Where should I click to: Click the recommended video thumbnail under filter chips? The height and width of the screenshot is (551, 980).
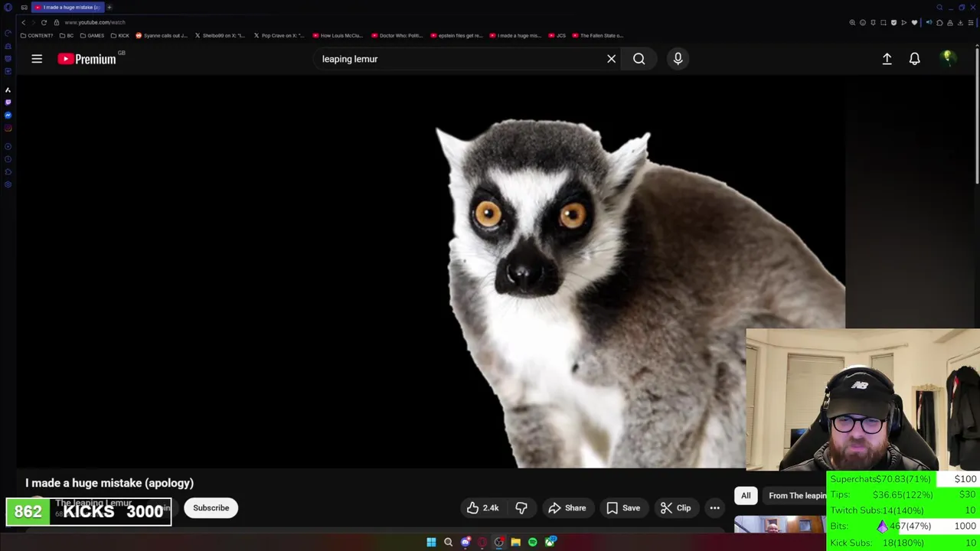click(779, 525)
